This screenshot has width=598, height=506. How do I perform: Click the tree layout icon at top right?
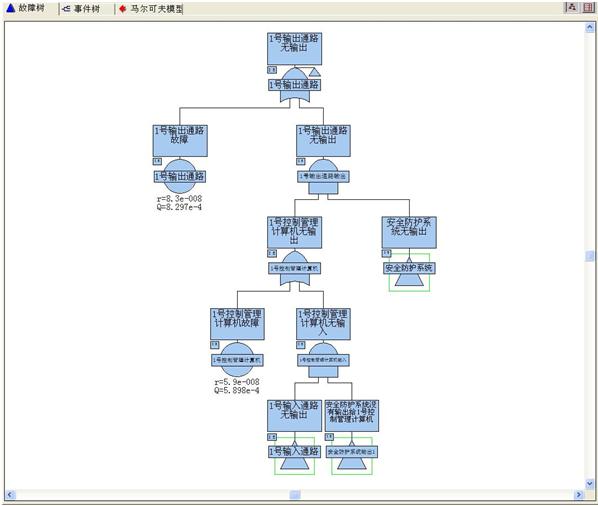click(x=572, y=7)
